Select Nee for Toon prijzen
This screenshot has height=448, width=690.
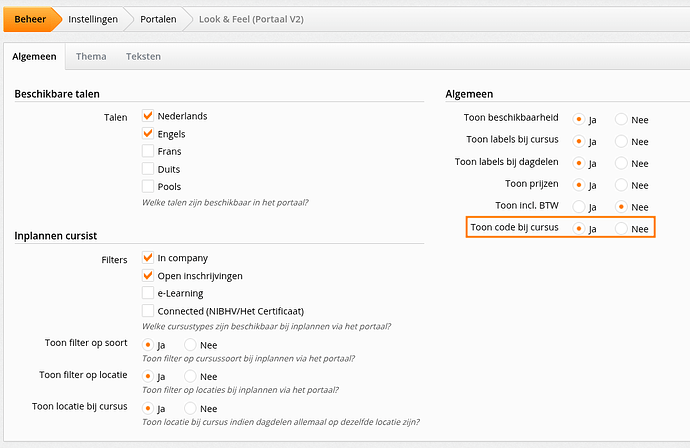pos(621,185)
